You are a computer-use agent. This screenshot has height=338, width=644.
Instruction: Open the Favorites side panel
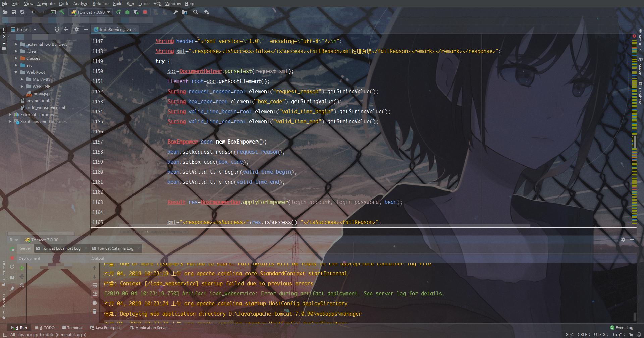pos(4,306)
